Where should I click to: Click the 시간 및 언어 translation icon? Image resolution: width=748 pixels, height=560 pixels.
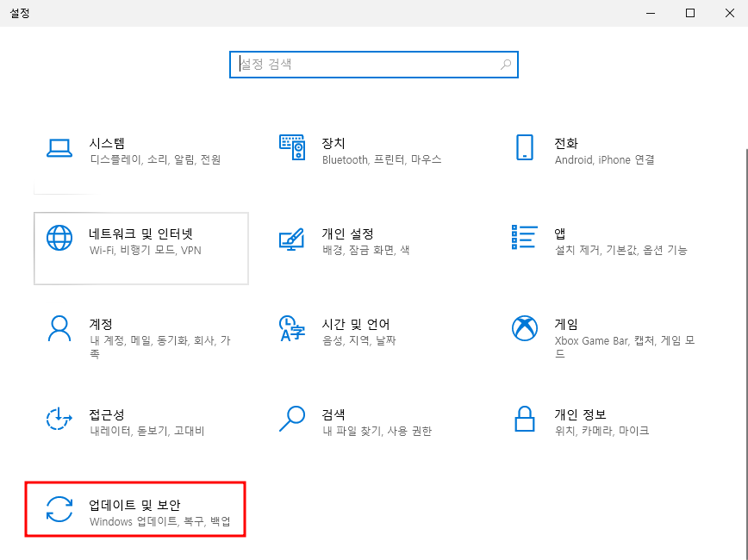pyautogui.click(x=293, y=328)
